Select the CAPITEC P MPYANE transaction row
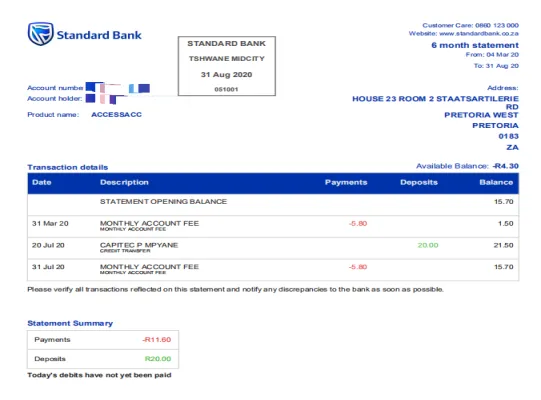Screen dimensions: 541x400 click(273, 248)
